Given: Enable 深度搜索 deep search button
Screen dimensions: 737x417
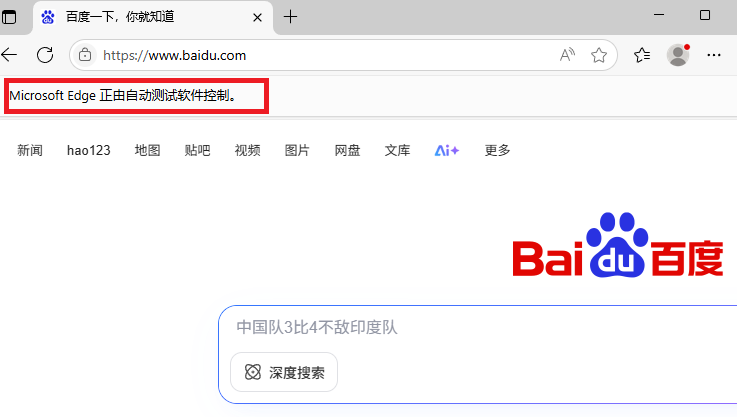Looking at the screenshot, I should click(x=284, y=372).
